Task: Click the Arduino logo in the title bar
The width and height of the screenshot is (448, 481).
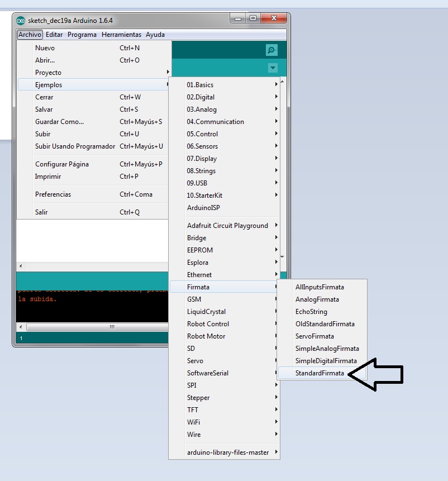Action: pyautogui.click(x=21, y=21)
